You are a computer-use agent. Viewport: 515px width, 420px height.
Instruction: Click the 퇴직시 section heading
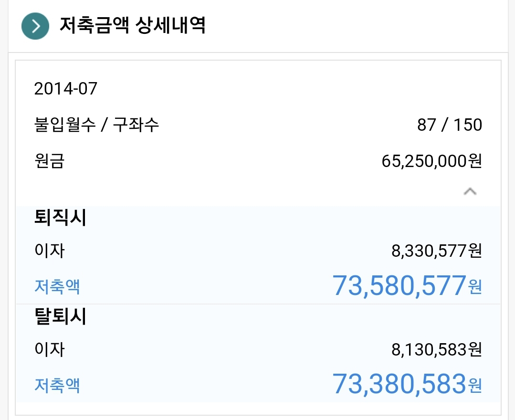pyautogui.click(x=60, y=218)
